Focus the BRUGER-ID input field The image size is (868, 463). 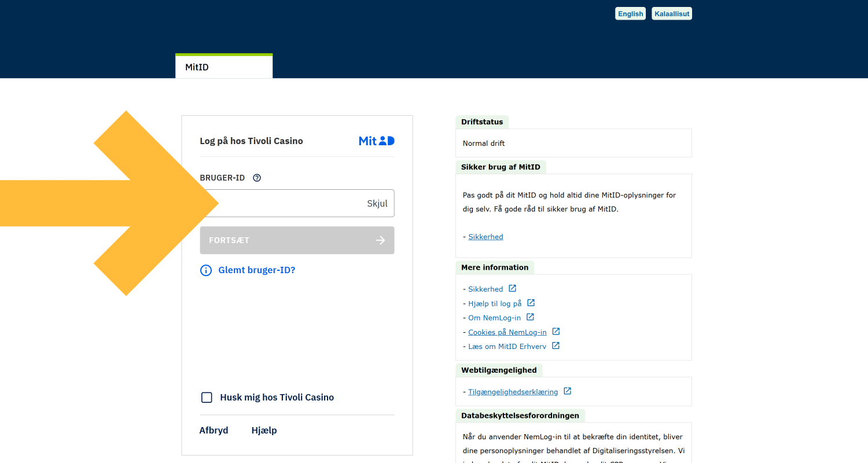pyautogui.click(x=297, y=203)
